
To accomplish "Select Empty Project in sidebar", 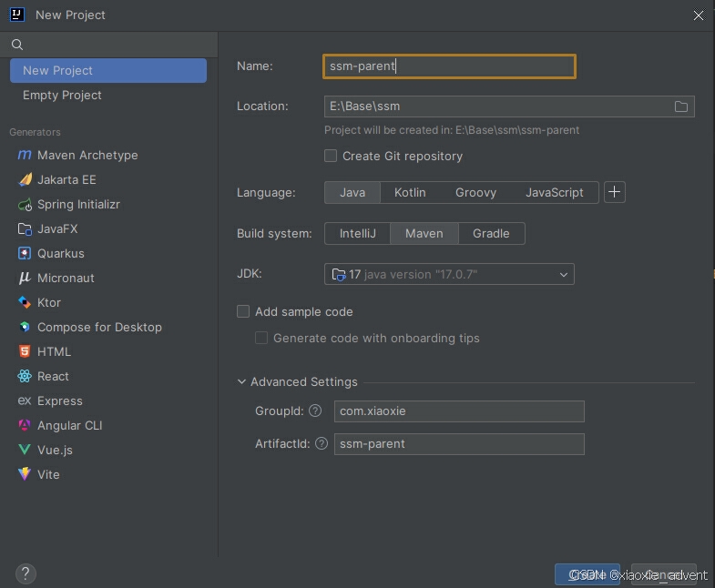I will pos(108,96).
